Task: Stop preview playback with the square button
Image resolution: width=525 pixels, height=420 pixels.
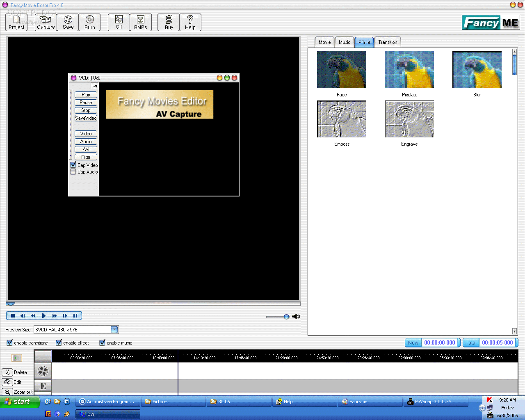Action: (x=13, y=315)
